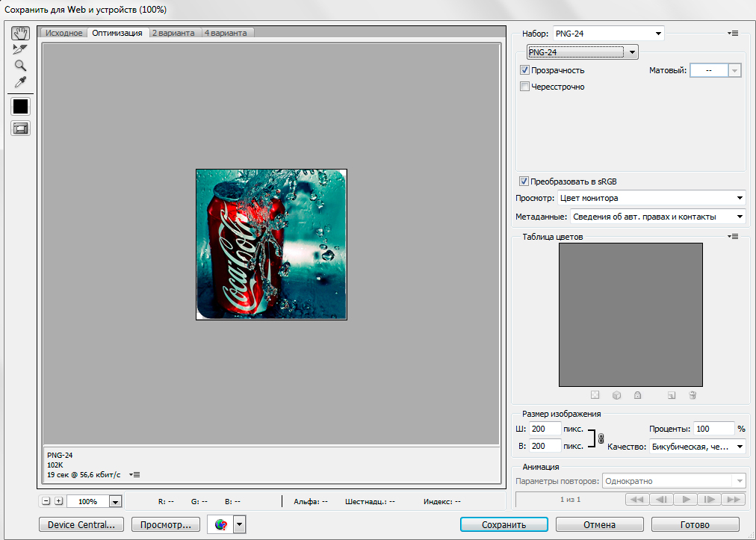Click the black eyedropper color swatch

coord(20,107)
